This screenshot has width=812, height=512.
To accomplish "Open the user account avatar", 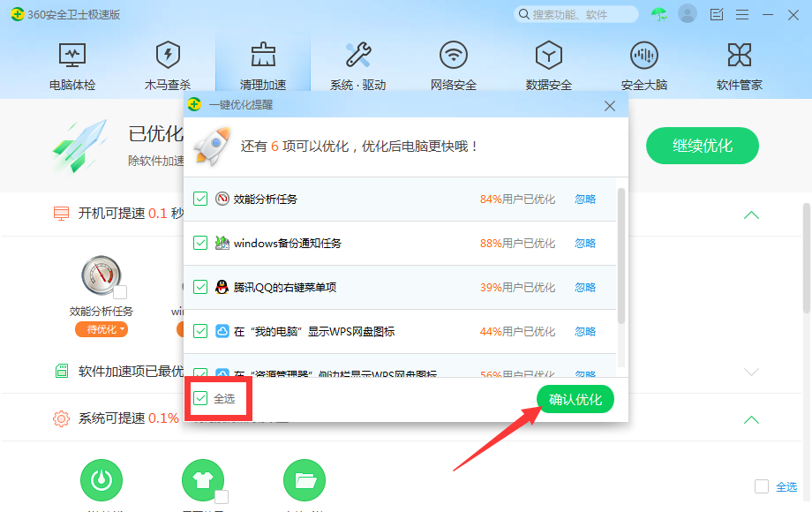I will pos(688,14).
